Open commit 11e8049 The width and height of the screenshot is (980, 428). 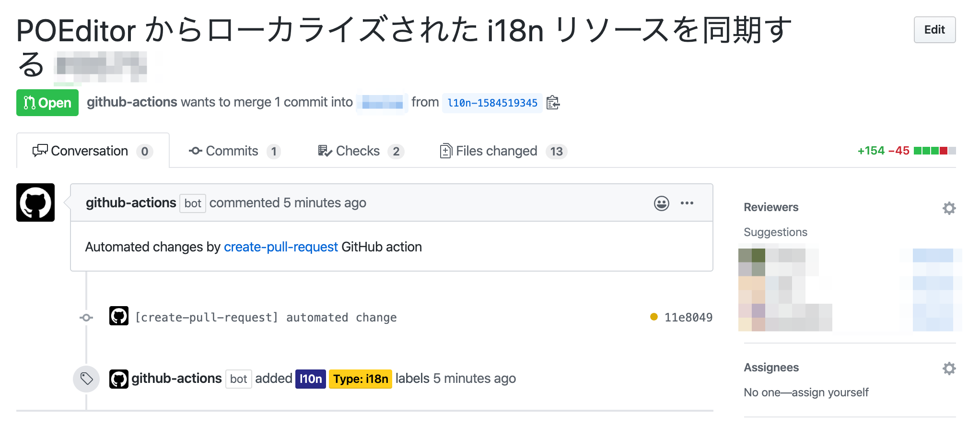coord(688,318)
